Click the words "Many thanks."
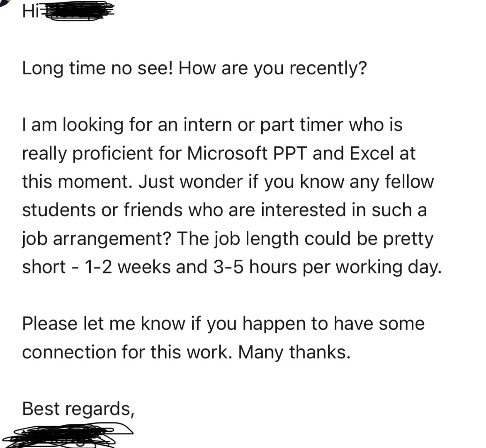The image size is (486, 448). (294, 352)
